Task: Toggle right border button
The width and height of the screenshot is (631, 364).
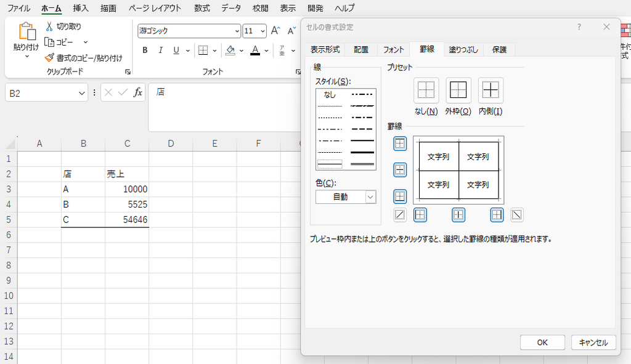Action: (497, 215)
